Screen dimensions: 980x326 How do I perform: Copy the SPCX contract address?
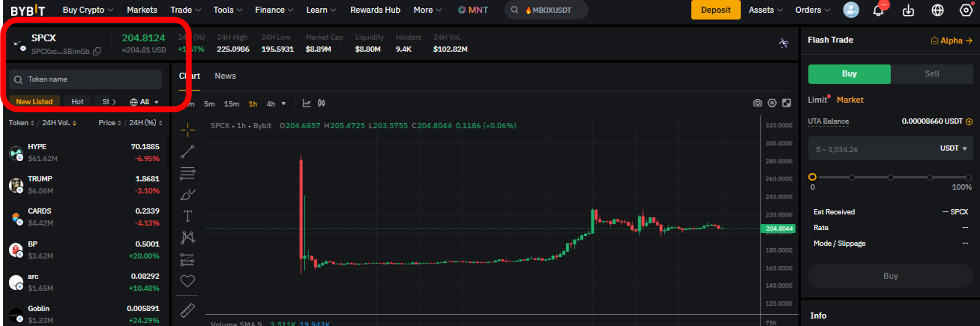coord(97,51)
